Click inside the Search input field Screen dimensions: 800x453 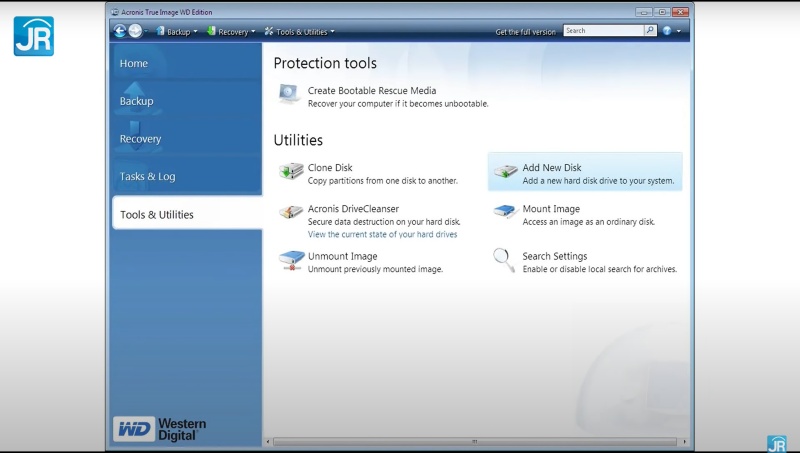tap(601, 31)
